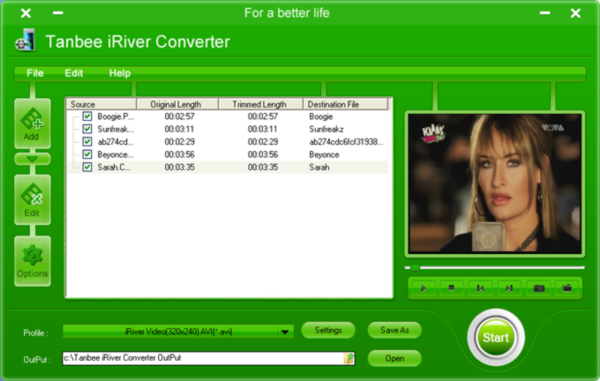Minimize window using right title bar button
600x381 pixels.
tap(545, 13)
